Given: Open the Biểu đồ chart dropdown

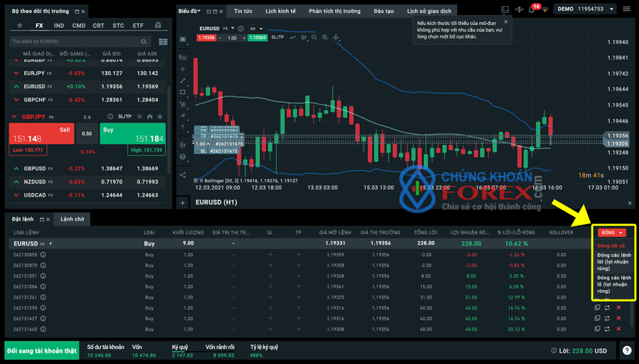Looking at the screenshot, I should tap(190, 11).
